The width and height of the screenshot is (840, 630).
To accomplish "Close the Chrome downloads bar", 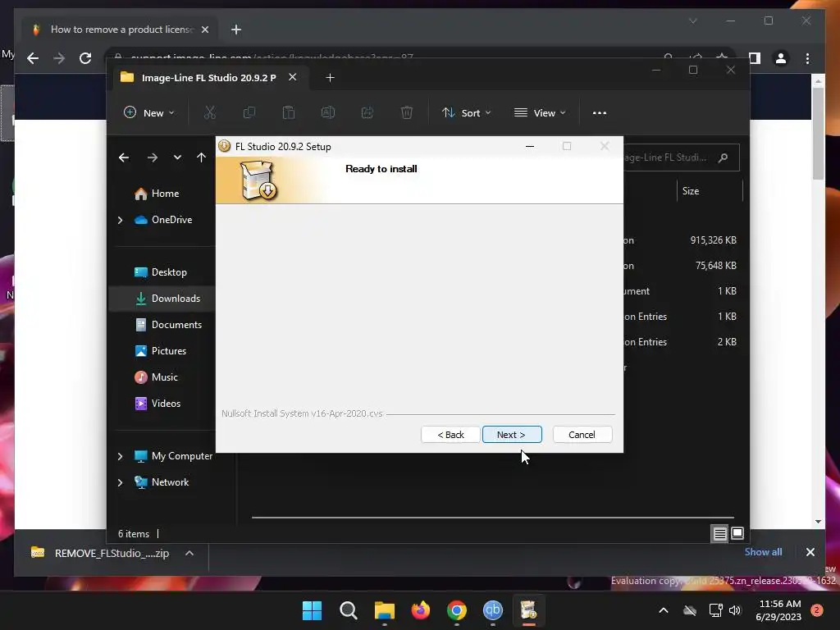I will pos(810,552).
